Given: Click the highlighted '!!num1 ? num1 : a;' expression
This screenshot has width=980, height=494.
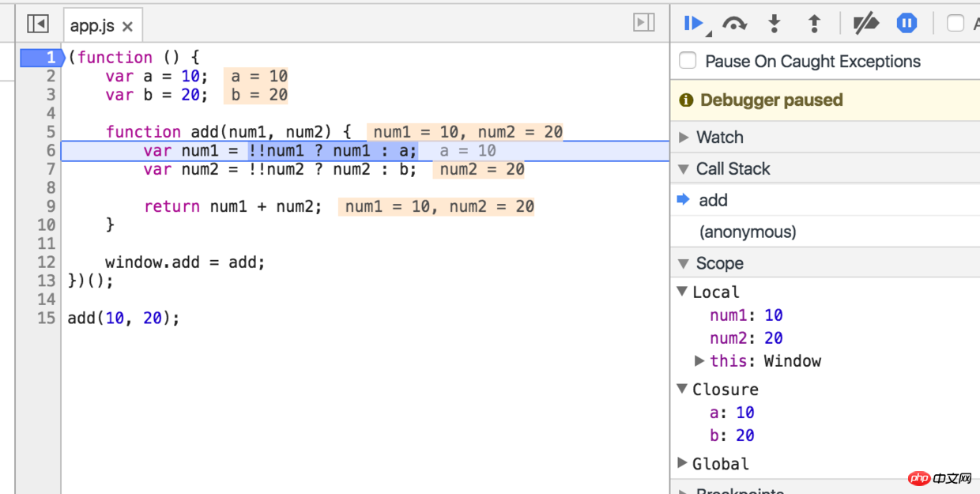Looking at the screenshot, I should (x=333, y=150).
